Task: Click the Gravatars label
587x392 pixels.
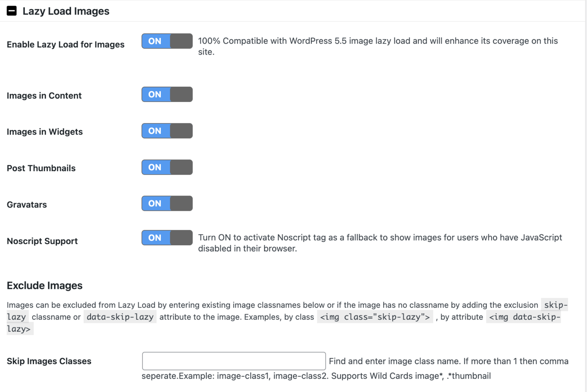Action: [x=26, y=204]
